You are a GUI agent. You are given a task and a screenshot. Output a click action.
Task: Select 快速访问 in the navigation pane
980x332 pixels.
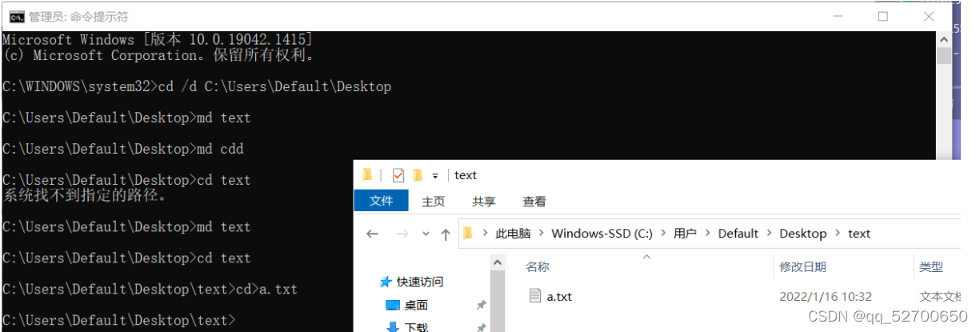click(x=420, y=282)
